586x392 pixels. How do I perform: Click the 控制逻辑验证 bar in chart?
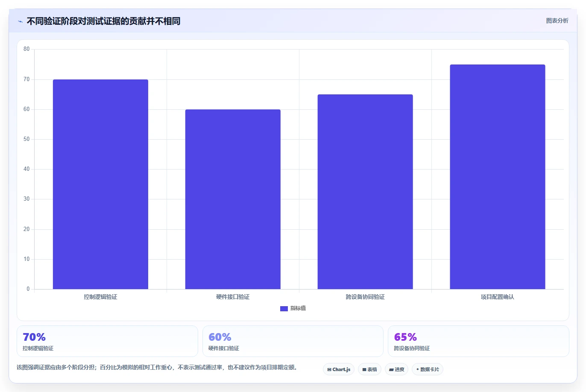point(100,184)
